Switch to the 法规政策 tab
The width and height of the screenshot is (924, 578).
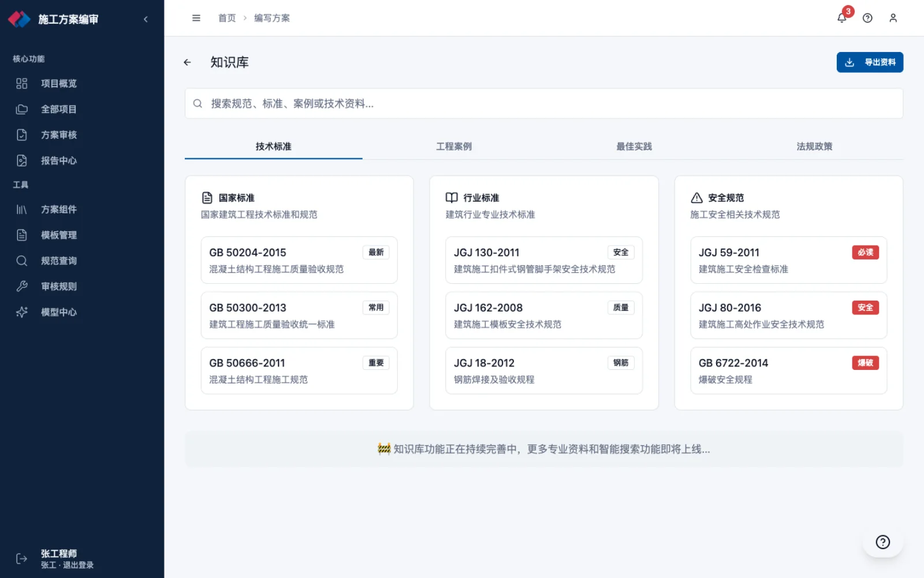(814, 147)
